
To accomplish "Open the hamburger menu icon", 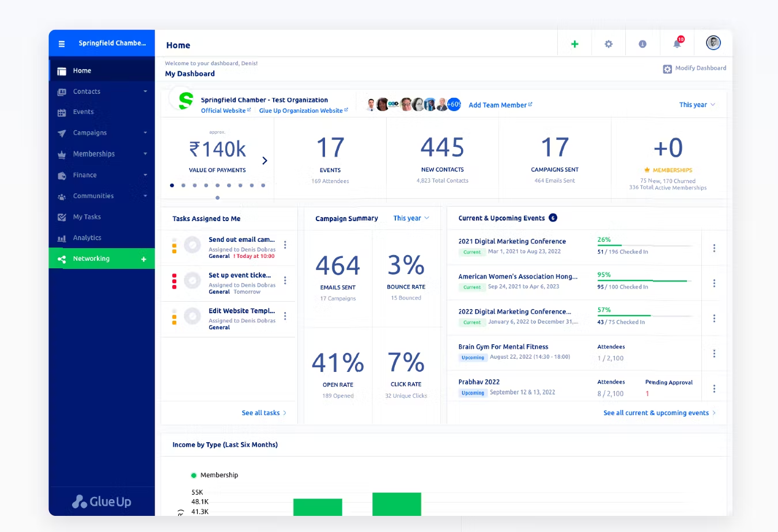I will tap(62, 43).
